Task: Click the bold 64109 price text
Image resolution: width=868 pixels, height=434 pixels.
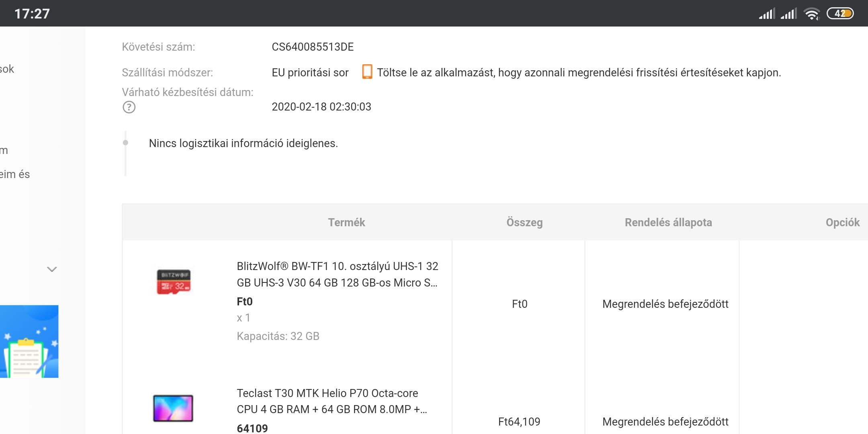Action: pos(252,428)
